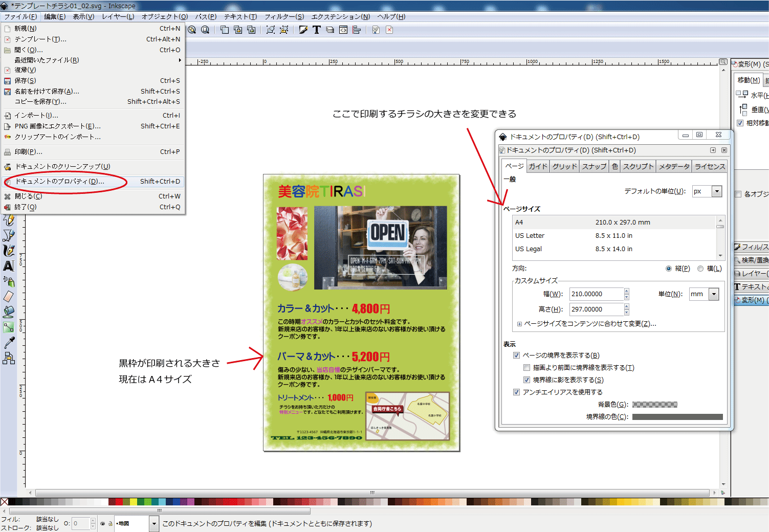Toggle 相対移動 checkbox in Transform panel
Image resolution: width=769 pixels, height=532 pixels.
740,123
